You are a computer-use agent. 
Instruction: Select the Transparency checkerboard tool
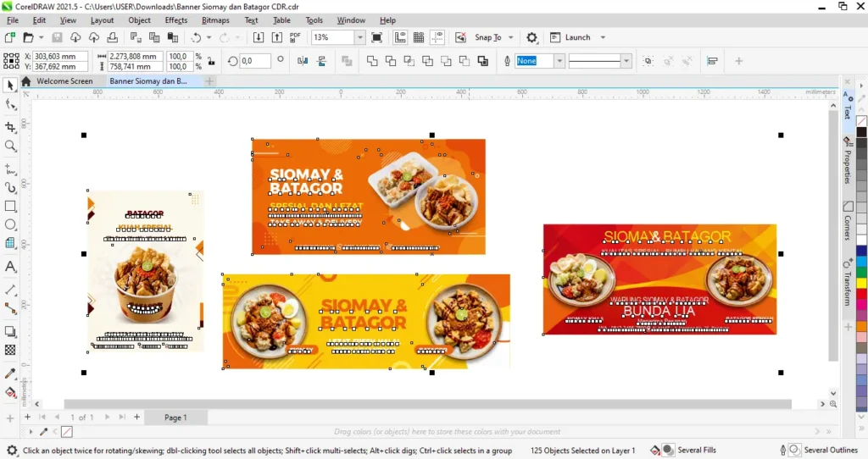pyautogui.click(x=10, y=350)
